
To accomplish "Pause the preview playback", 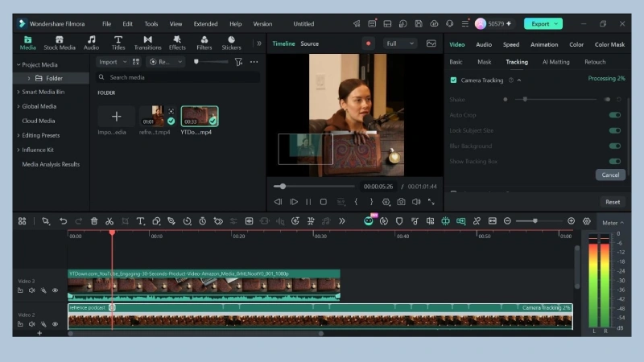I will [x=308, y=202].
